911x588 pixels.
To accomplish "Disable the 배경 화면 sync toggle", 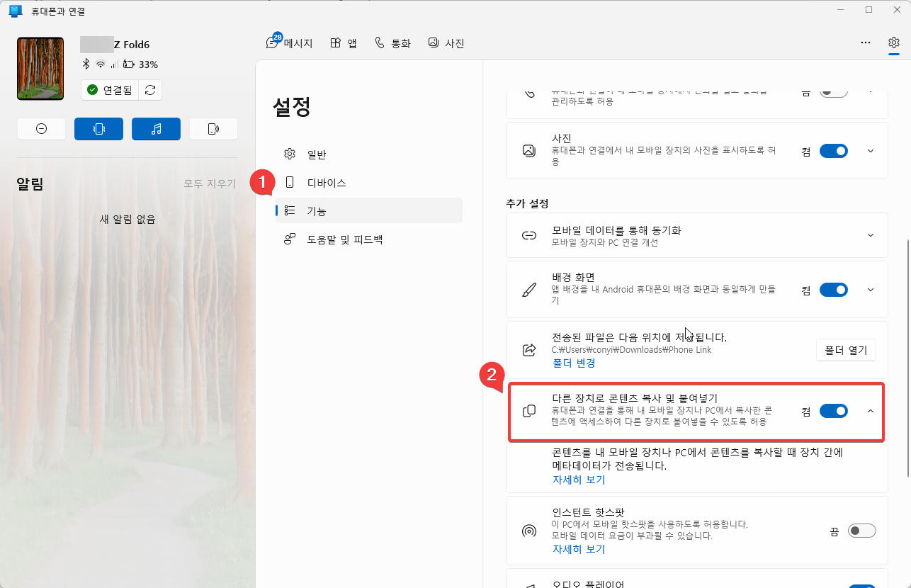I will point(834,289).
